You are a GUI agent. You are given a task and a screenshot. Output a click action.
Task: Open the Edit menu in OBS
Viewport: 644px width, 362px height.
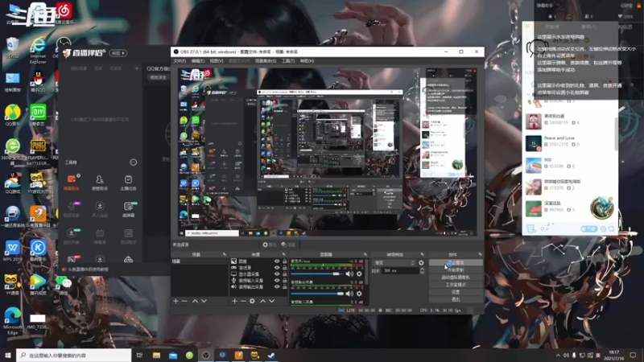click(197, 61)
